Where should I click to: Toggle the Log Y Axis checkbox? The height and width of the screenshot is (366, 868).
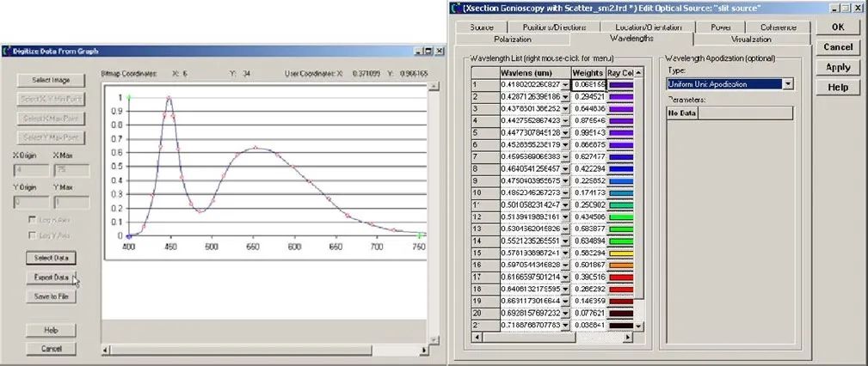tap(33, 235)
